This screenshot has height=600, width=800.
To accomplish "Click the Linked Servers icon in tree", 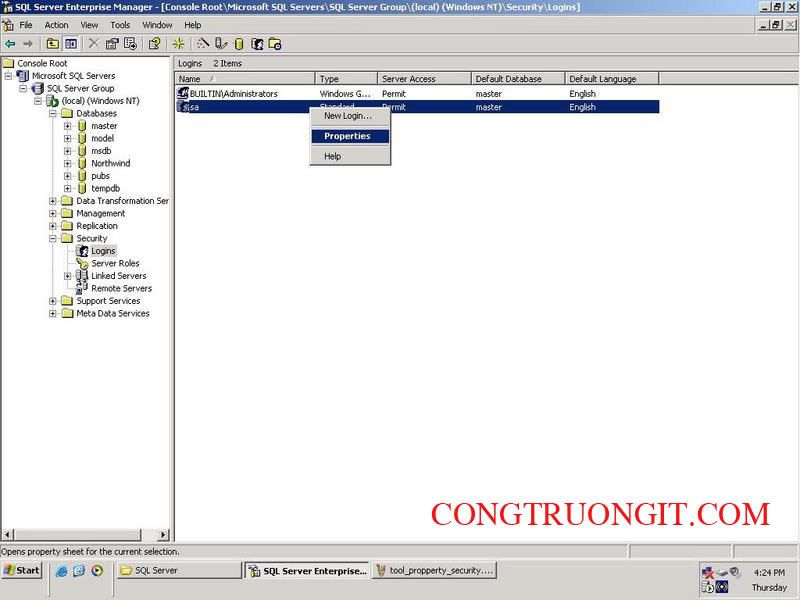I will [82, 276].
